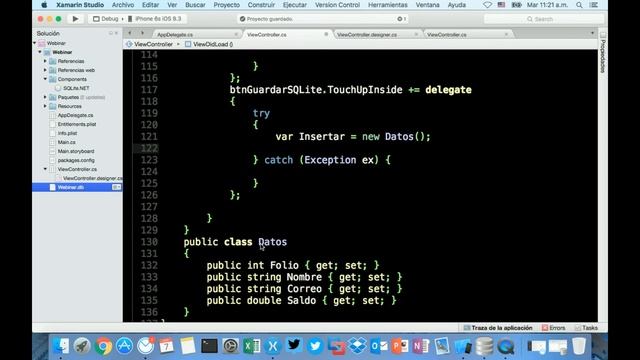Open the Proyecto menu
This screenshot has height=360, width=640.
(227, 5)
